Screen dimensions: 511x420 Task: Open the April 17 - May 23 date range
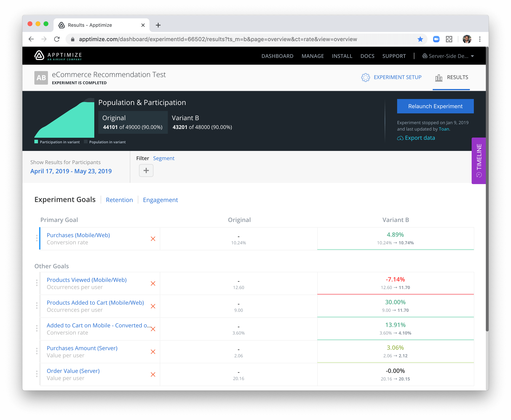[71, 171]
